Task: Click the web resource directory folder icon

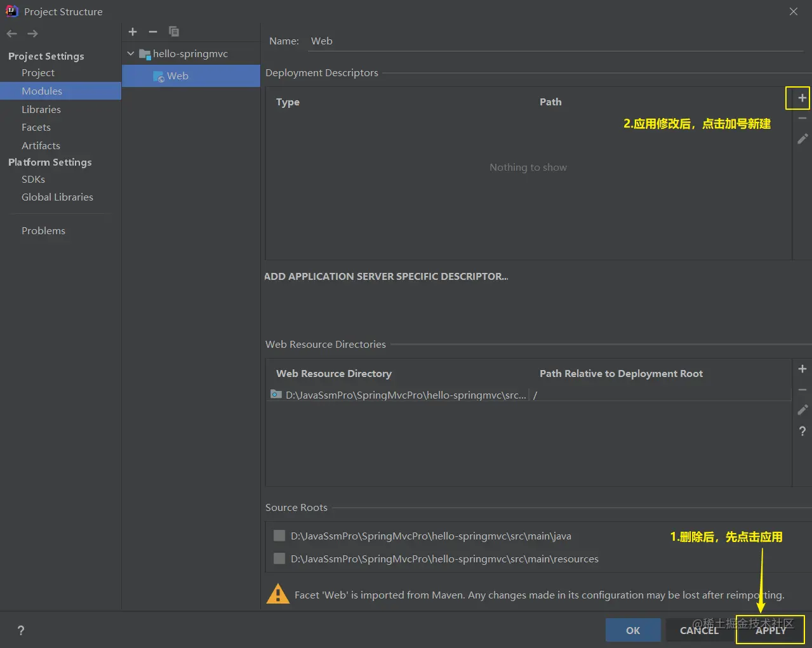Action: (x=276, y=394)
